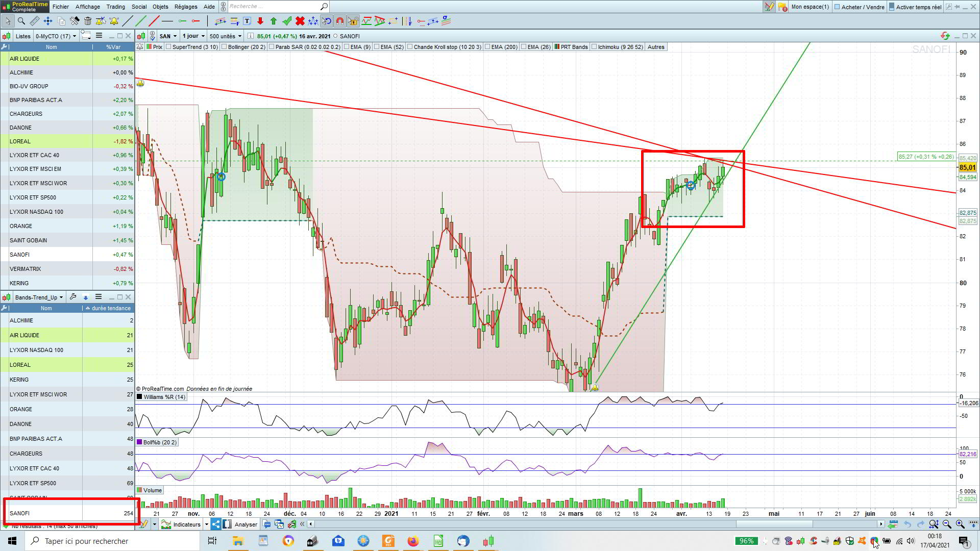Enable the Bollinger (20 2) checkbox

pyautogui.click(x=225, y=47)
